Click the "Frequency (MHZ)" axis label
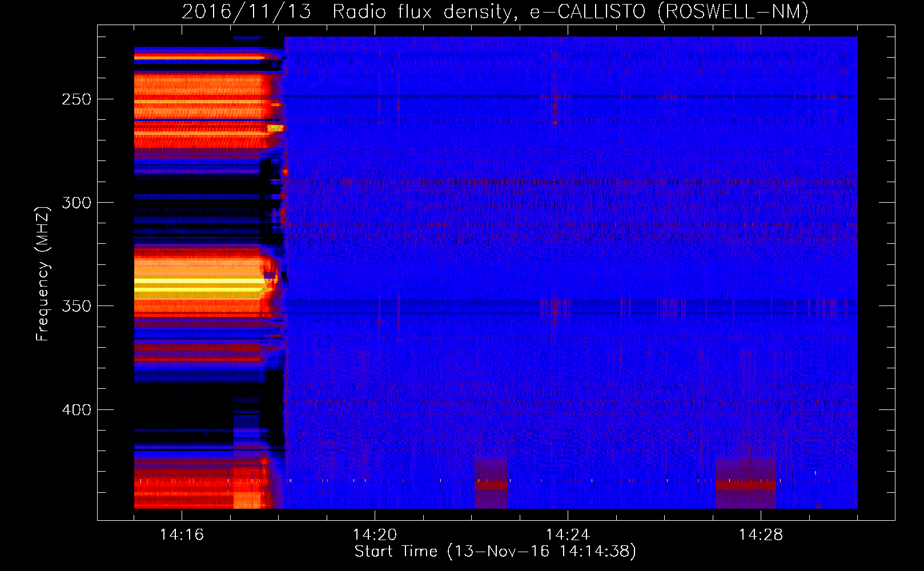The image size is (924, 571). 43,274
